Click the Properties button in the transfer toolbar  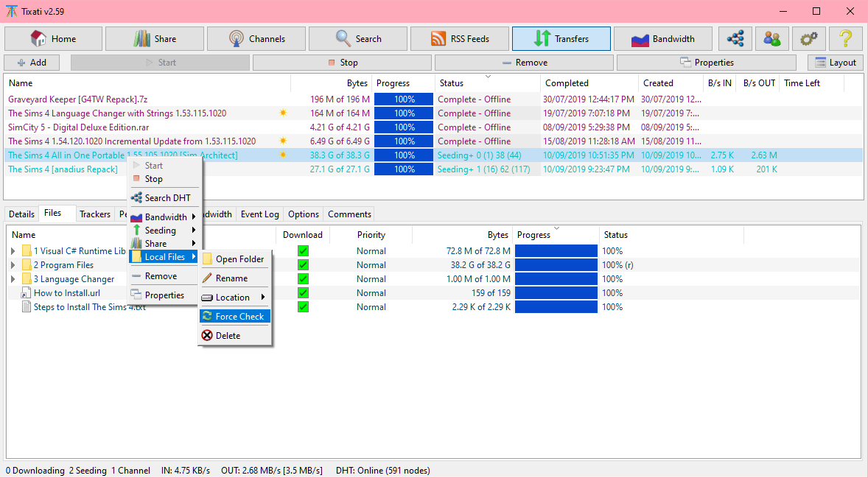coord(707,63)
